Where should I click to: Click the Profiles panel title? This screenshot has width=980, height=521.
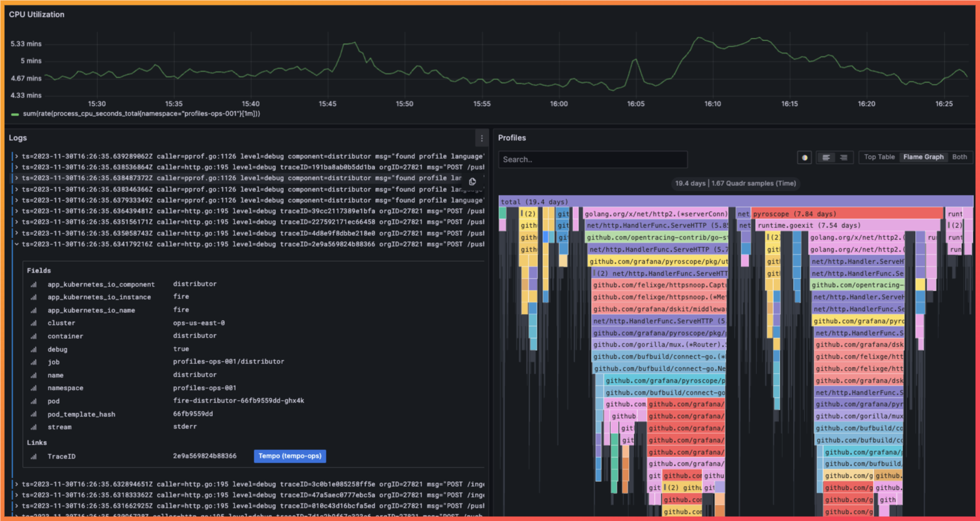(x=512, y=138)
